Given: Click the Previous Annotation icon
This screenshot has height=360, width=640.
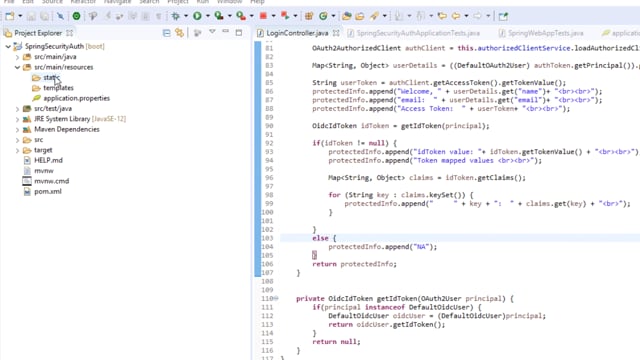Looking at the screenshot, I should 420,16.
